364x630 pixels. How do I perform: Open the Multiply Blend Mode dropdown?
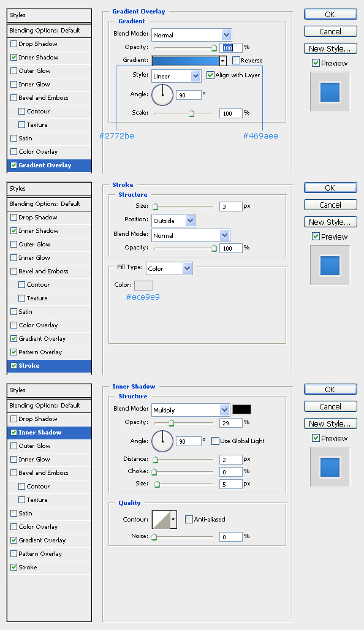click(x=191, y=410)
